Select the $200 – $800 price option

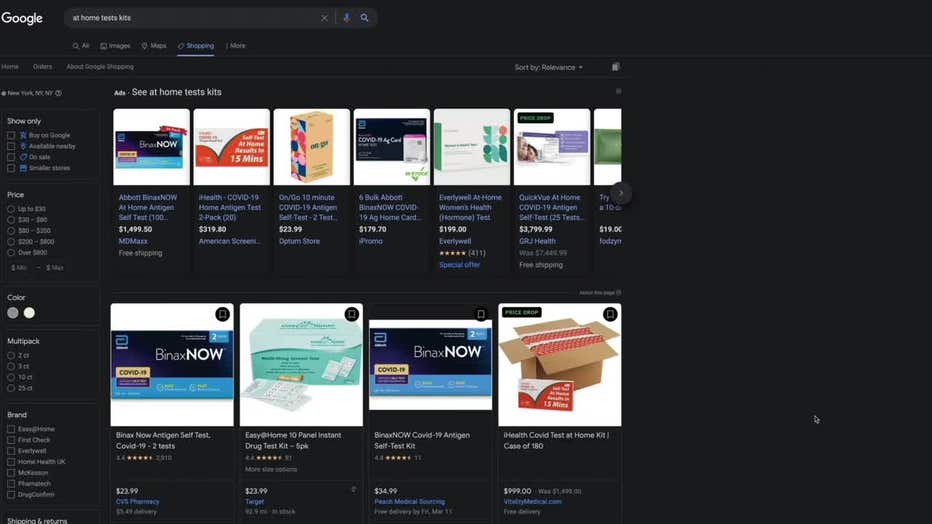[x=11, y=242]
